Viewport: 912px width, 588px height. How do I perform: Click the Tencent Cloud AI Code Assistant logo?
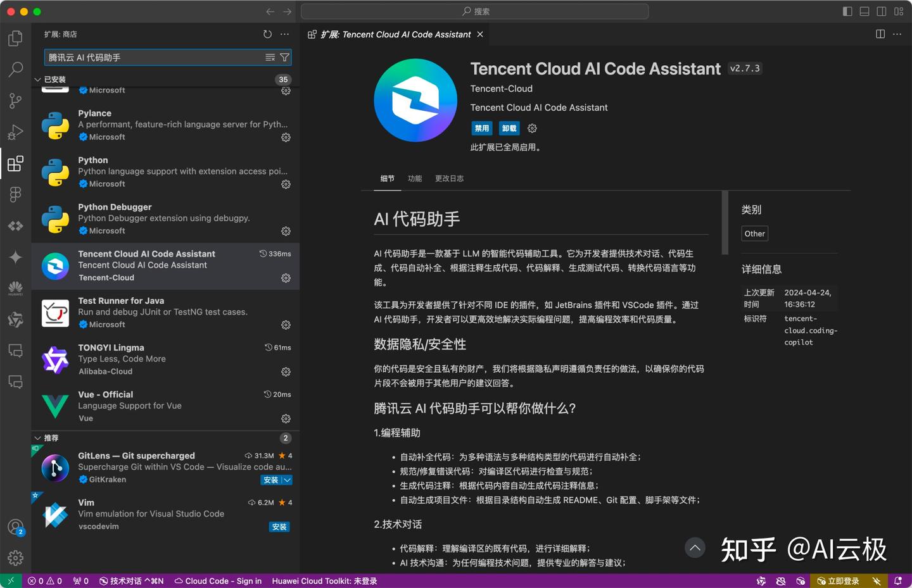pyautogui.click(x=415, y=99)
